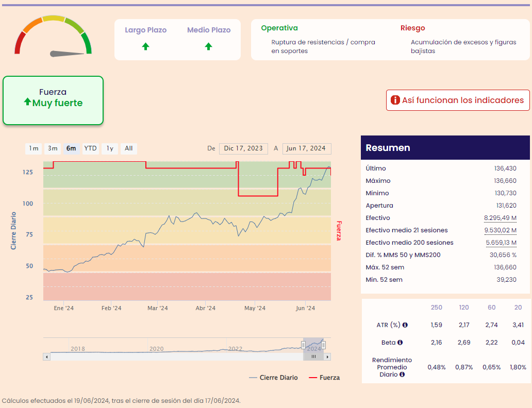Click the Resumen panel header
The height and width of the screenshot is (408, 532).
click(x=445, y=147)
